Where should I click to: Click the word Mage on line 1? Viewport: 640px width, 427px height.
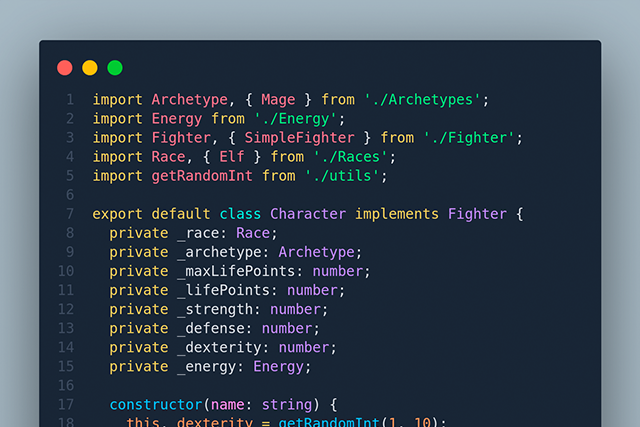[x=278, y=100]
